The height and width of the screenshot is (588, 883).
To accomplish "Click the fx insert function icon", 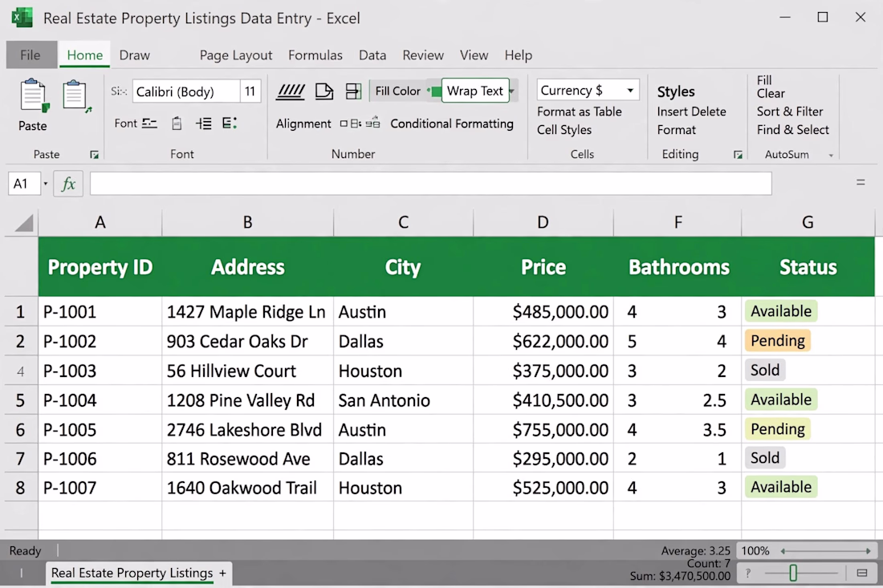I will coord(68,184).
